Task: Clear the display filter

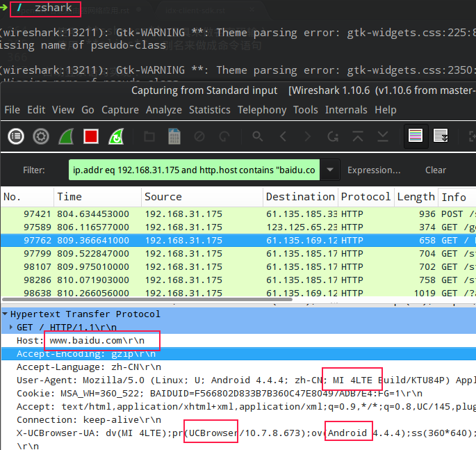Action: coord(436,170)
